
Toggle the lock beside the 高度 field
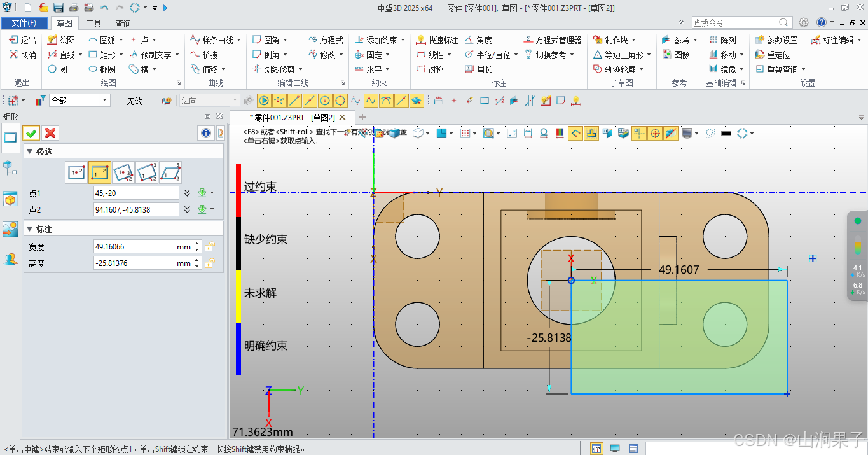coord(209,263)
